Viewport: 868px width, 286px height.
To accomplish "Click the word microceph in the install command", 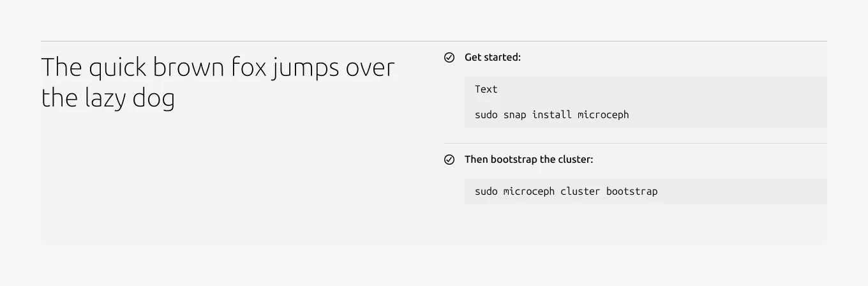I will coord(603,115).
